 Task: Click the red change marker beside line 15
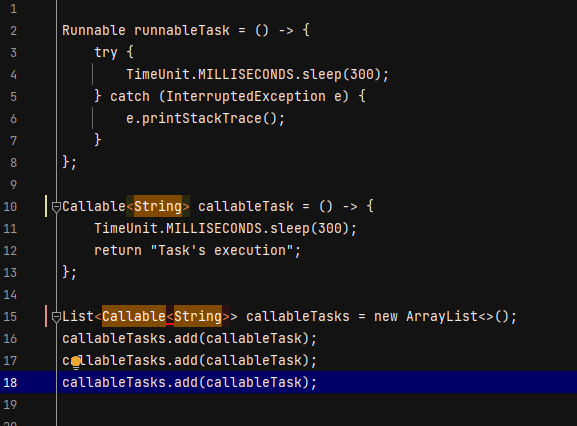[46, 316]
